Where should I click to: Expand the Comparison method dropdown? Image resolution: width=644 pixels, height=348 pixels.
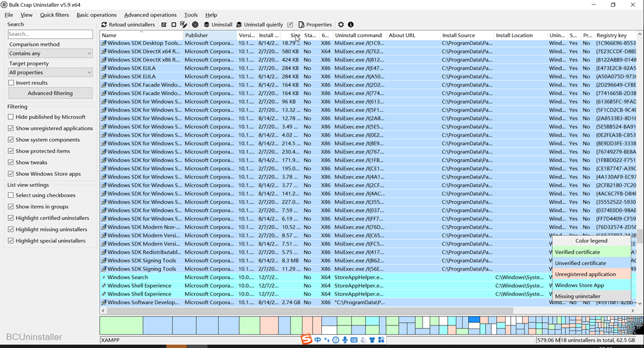click(x=50, y=54)
